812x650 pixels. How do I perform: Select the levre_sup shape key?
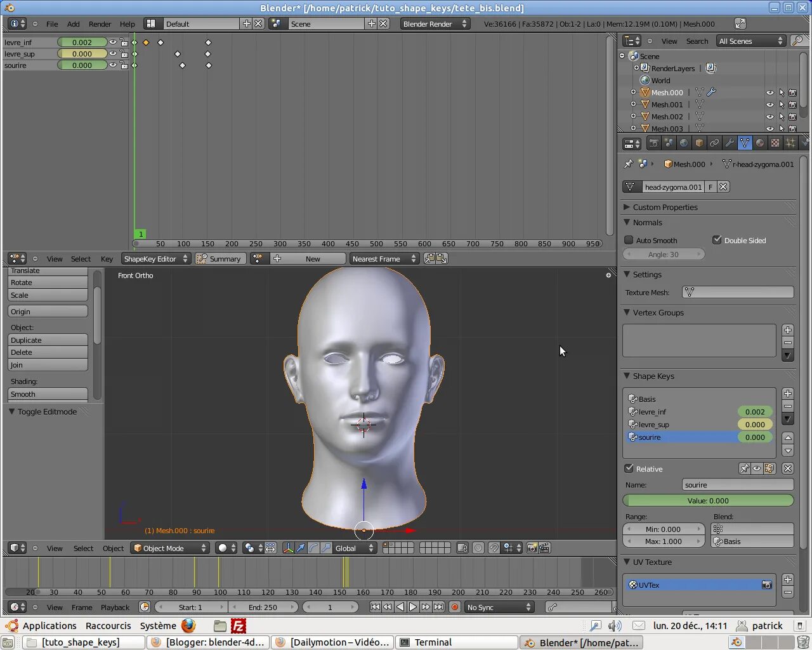654,424
